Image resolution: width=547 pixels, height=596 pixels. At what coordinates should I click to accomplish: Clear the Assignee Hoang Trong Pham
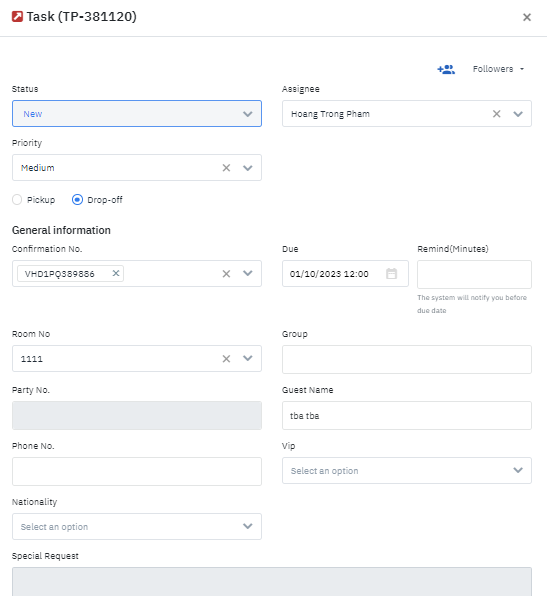click(x=496, y=114)
